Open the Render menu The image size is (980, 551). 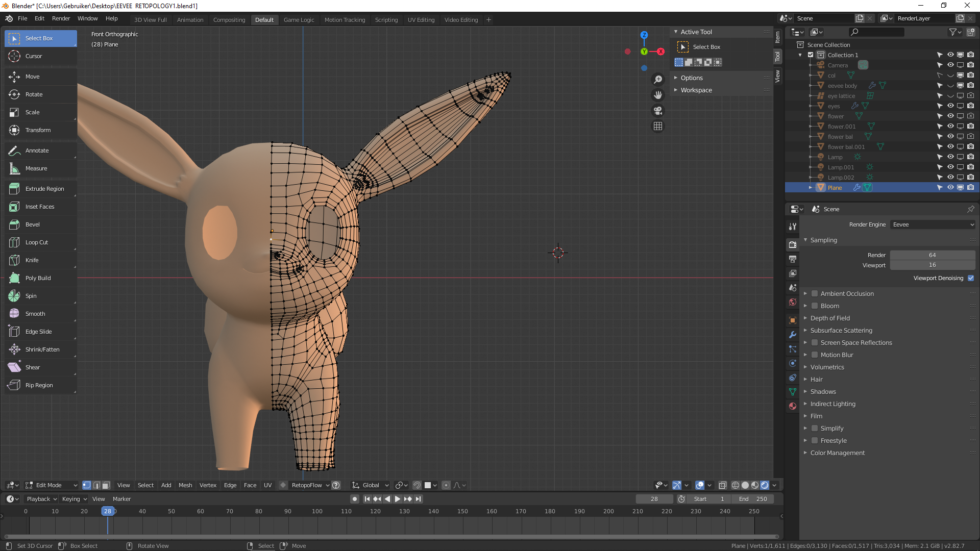tap(61, 18)
